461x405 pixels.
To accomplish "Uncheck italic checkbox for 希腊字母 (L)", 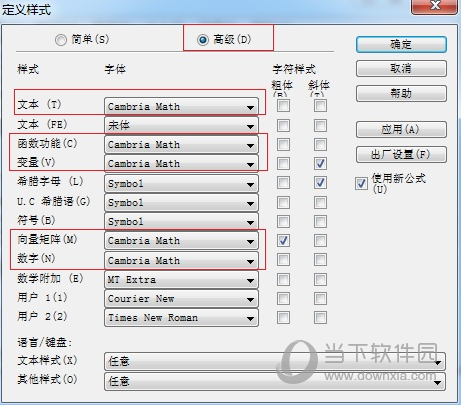I will 320,183.
